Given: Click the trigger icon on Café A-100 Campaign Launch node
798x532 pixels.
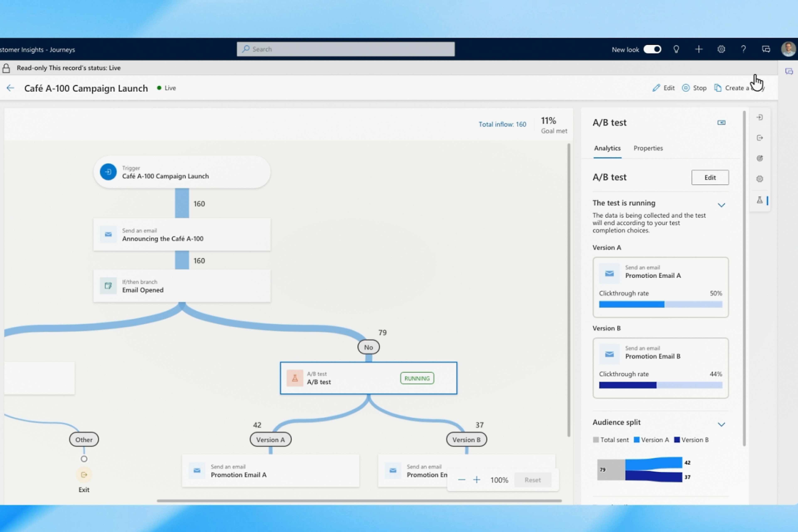Looking at the screenshot, I should [x=108, y=172].
